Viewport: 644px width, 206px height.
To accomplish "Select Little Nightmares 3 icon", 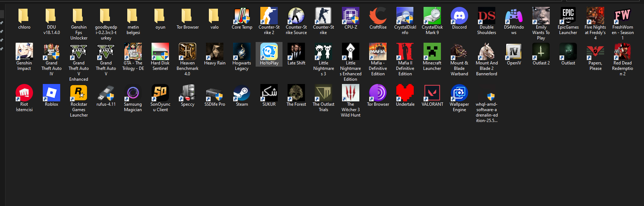I will pos(323,51).
